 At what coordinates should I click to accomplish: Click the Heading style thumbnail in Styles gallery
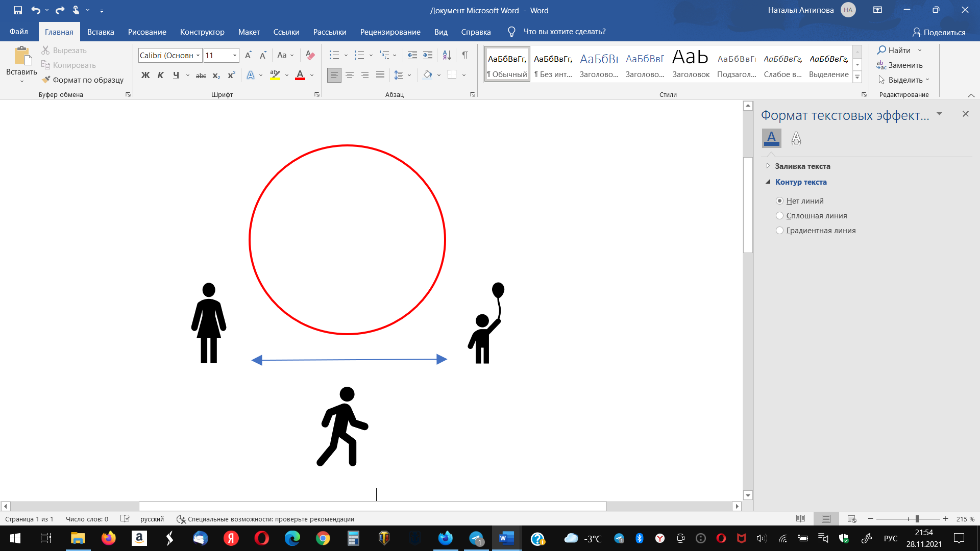tap(691, 64)
